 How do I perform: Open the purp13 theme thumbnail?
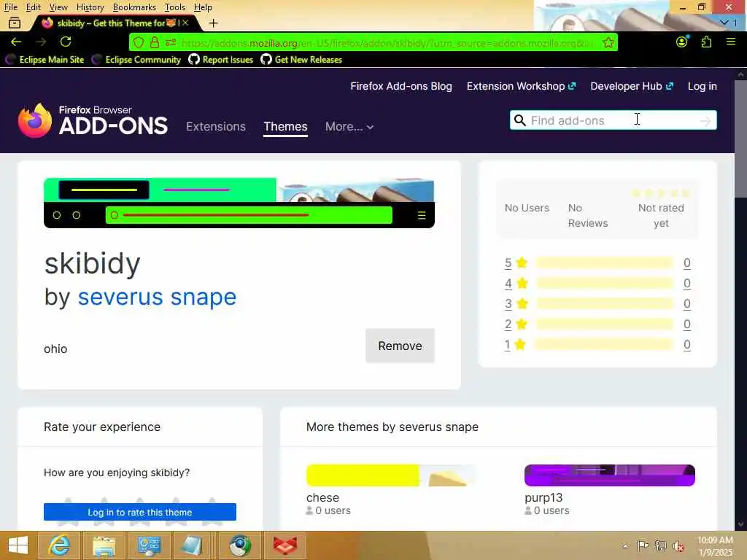(610, 475)
